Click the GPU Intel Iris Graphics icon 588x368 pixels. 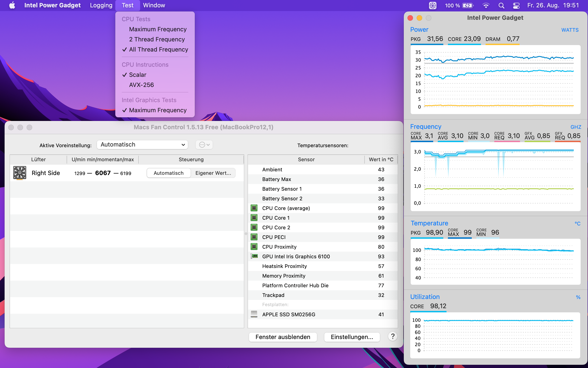tap(254, 256)
